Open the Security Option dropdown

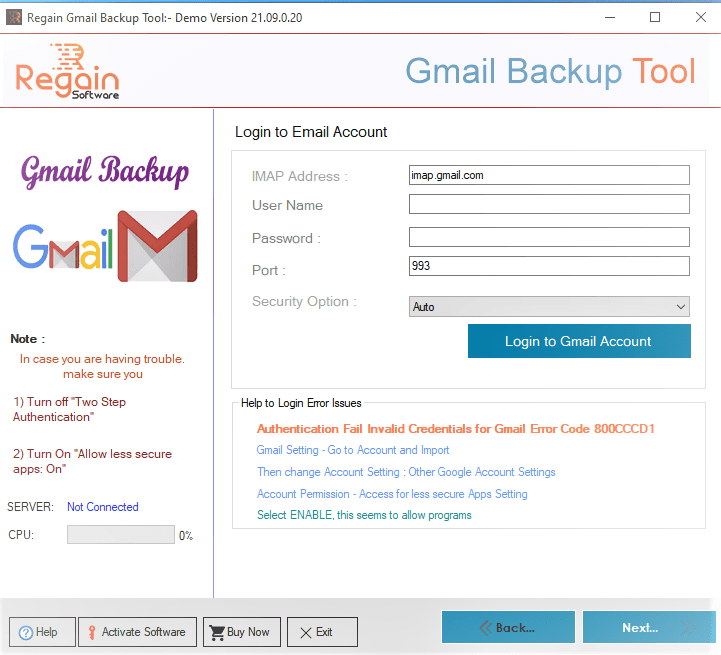coord(549,307)
